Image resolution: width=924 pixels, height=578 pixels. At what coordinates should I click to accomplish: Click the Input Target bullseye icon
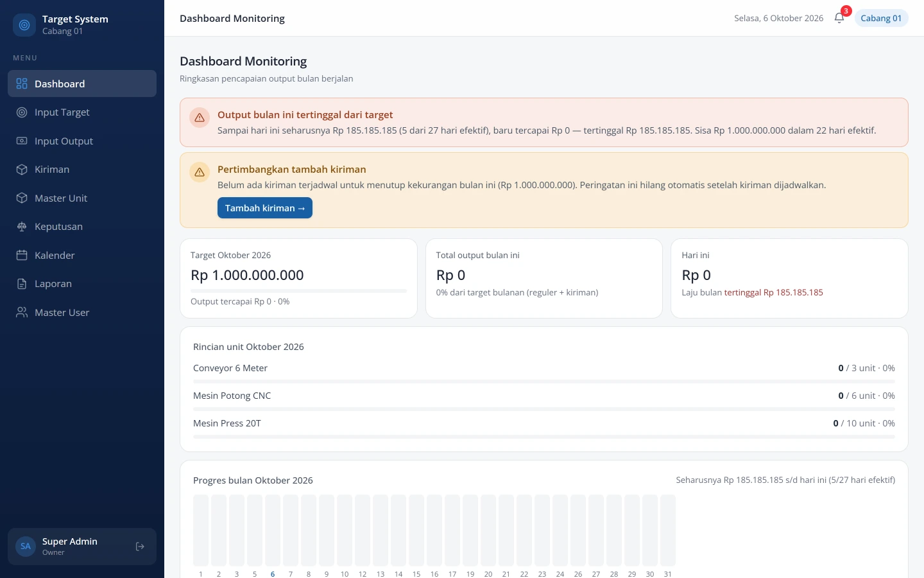click(22, 112)
